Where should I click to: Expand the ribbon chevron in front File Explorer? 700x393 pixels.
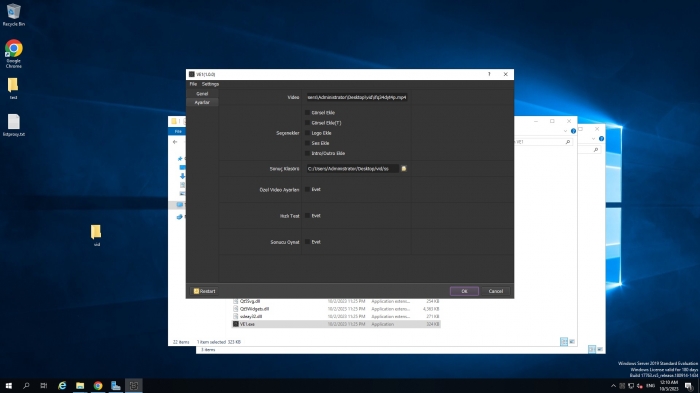(565, 131)
